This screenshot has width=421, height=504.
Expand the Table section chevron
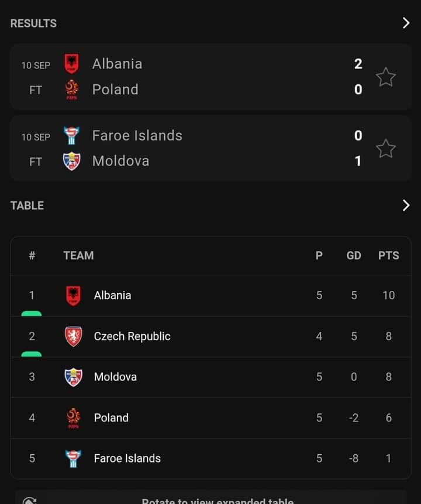[x=406, y=205]
